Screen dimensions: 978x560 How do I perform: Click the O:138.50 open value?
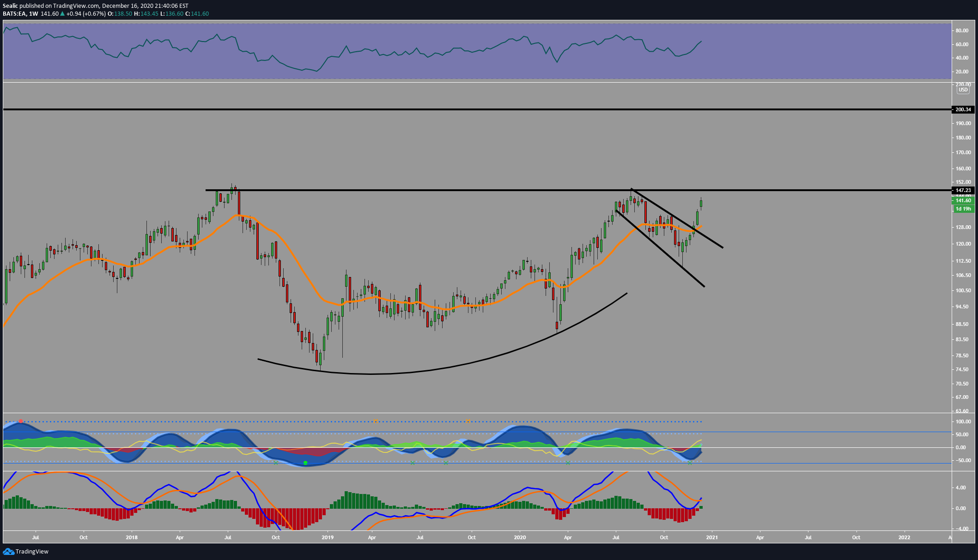pos(120,14)
